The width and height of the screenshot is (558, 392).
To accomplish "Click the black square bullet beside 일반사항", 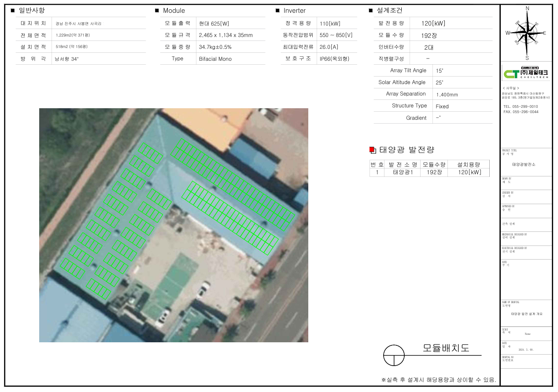I will [x=12, y=10].
